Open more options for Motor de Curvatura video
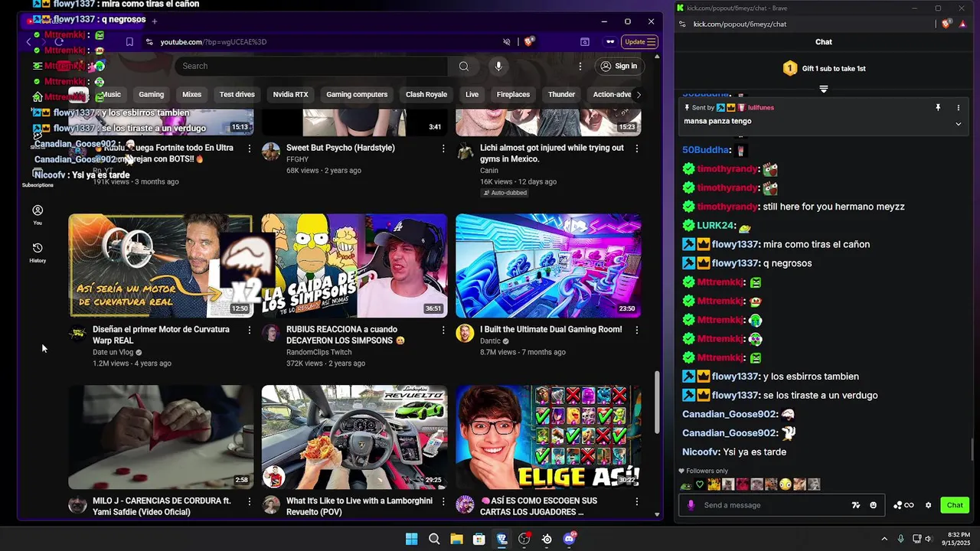Viewport: 980px width, 551px height. (x=250, y=330)
